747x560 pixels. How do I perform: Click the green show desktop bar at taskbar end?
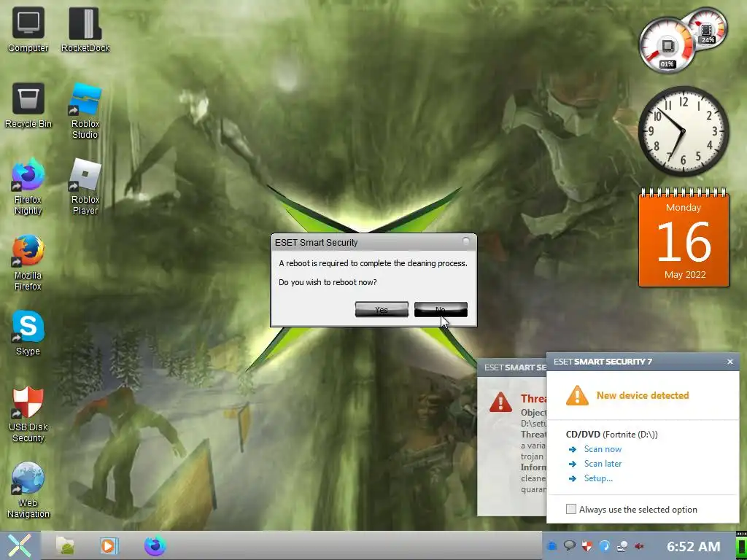tap(741, 546)
